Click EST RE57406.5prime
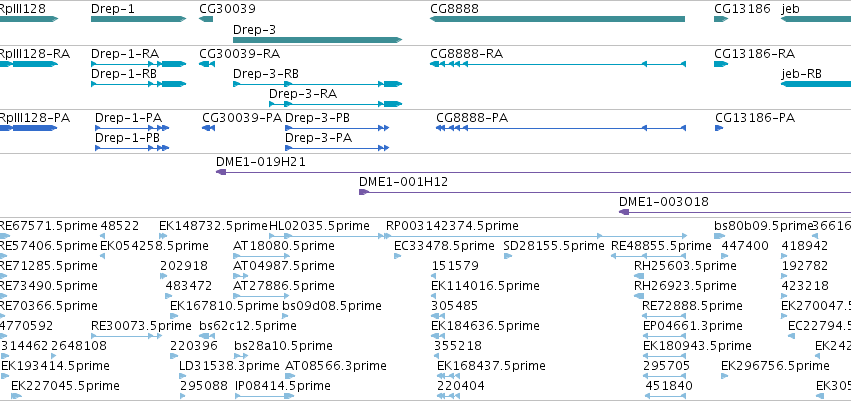The width and height of the screenshot is (851, 401). pos(49,246)
